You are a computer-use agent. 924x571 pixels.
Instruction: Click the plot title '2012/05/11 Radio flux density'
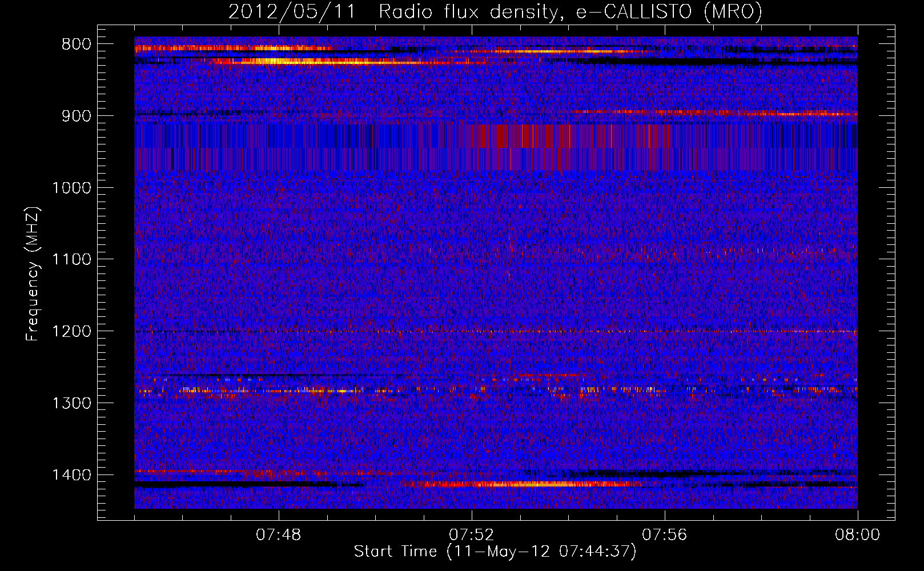tap(393, 11)
